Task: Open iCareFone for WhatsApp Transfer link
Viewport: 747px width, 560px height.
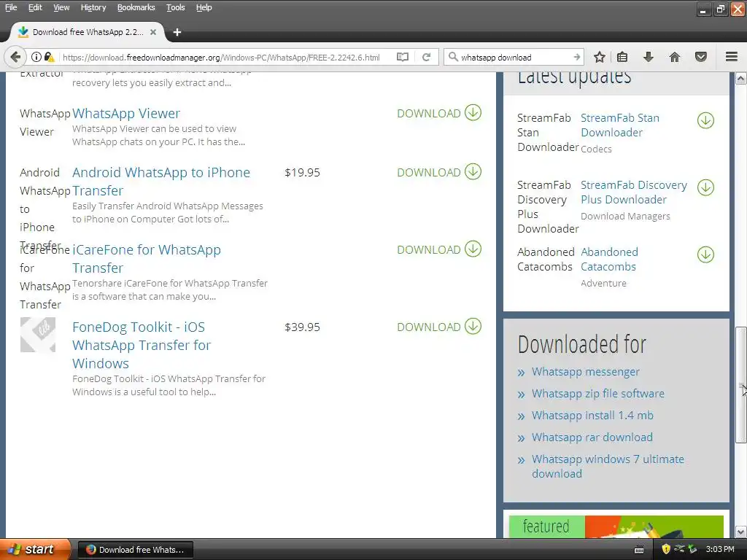Action: pos(146,259)
